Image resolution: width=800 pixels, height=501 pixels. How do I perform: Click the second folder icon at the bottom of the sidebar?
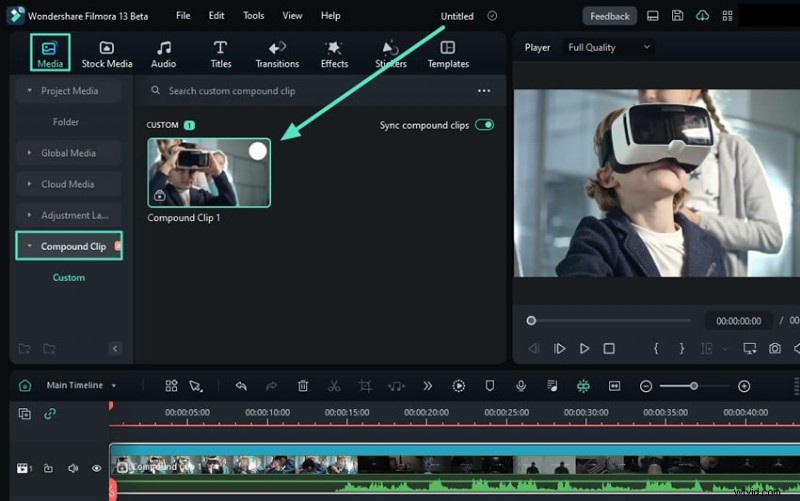(49, 349)
